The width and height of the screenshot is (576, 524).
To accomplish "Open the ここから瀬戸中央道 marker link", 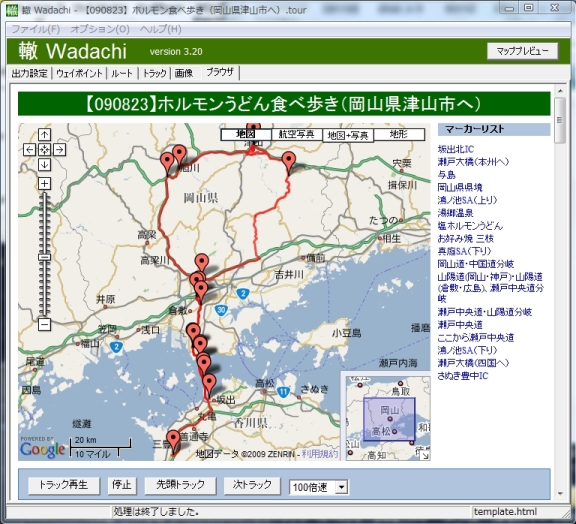I will pyautogui.click(x=476, y=337).
